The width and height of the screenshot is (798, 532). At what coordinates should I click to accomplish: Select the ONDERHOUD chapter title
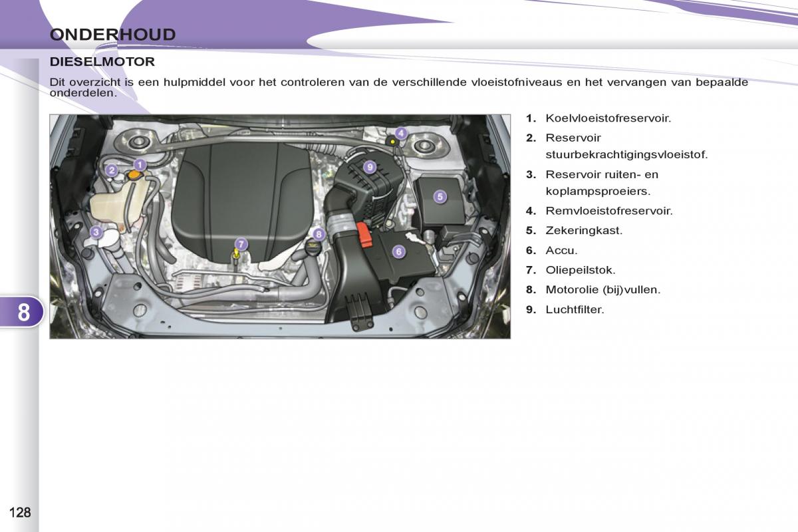click(x=112, y=35)
